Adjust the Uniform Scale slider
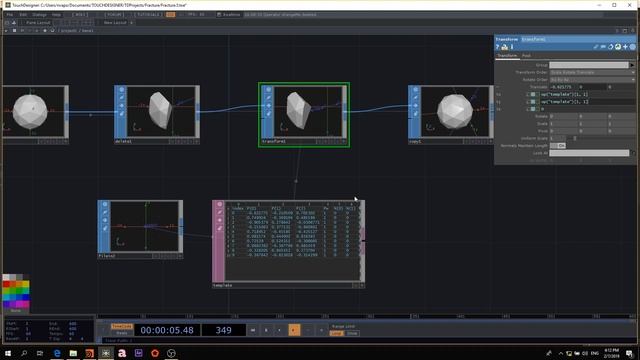The height and width of the screenshot is (360, 640). pyautogui.click(x=575, y=138)
